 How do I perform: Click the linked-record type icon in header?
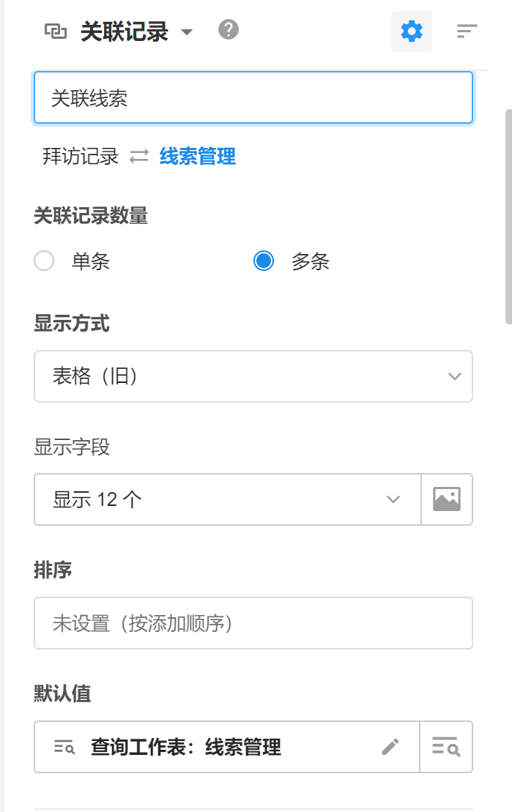click(x=56, y=31)
